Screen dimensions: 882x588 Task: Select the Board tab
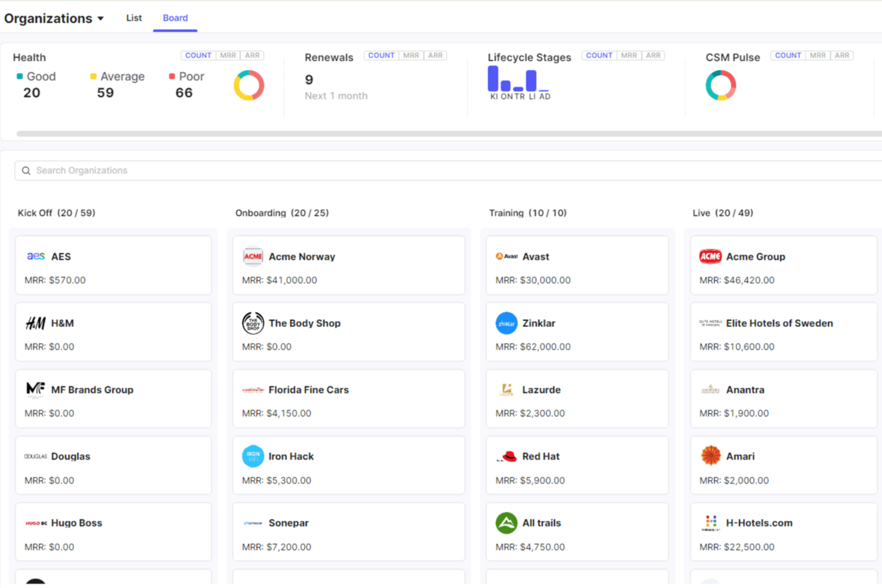(175, 18)
